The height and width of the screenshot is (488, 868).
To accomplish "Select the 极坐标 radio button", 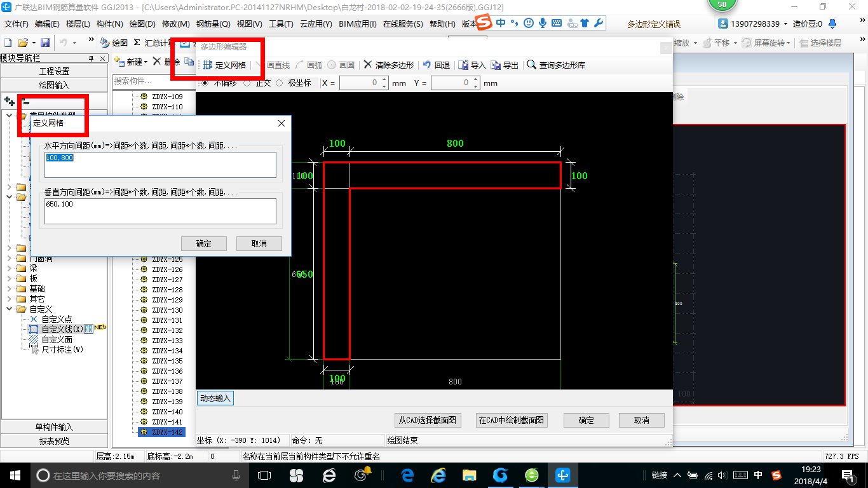I will pyautogui.click(x=280, y=83).
